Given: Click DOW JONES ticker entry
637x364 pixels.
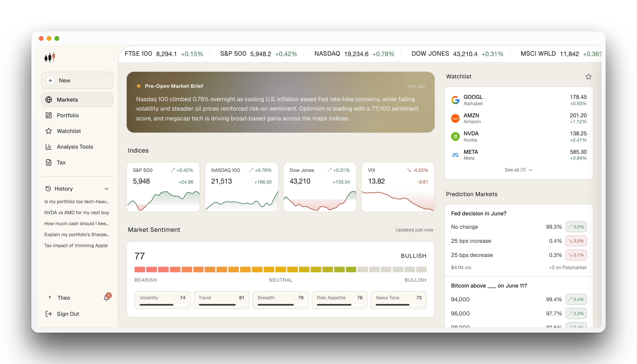Looking at the screenshot, I should coord(457,54).
